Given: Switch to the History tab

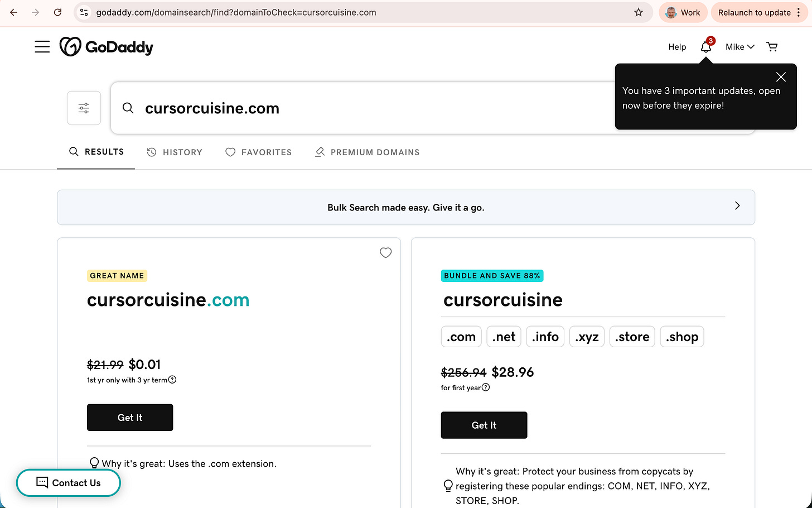Looking at the screenshot, I should (x=175, y=152).
